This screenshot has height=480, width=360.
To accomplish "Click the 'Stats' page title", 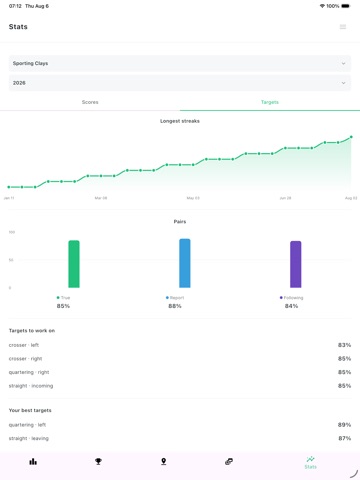I will tap(18, 27).
